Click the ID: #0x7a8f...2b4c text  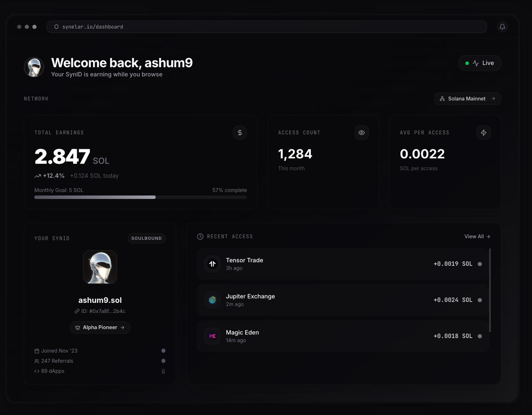(103, 311)
